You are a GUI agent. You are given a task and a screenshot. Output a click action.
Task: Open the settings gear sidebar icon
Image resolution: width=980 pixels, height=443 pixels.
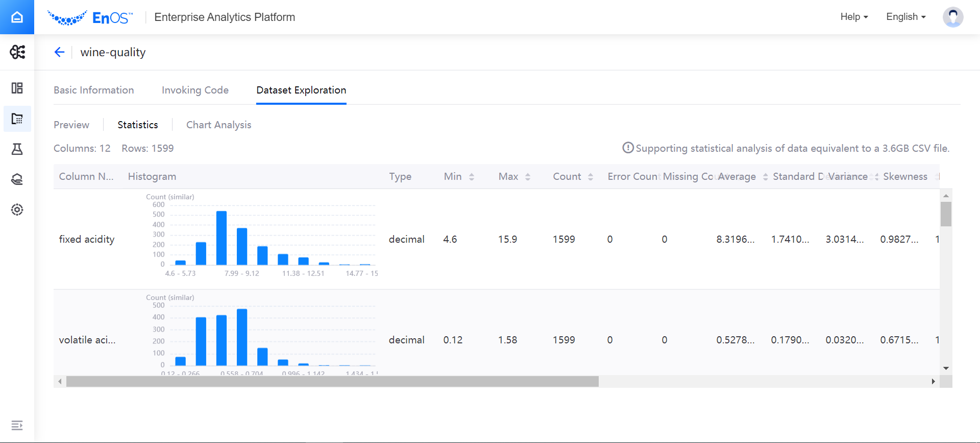17,210
